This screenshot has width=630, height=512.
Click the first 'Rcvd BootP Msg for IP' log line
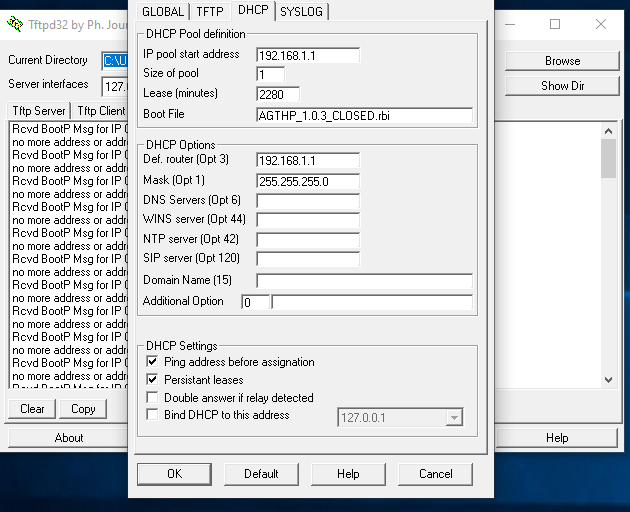click(70, 129)
